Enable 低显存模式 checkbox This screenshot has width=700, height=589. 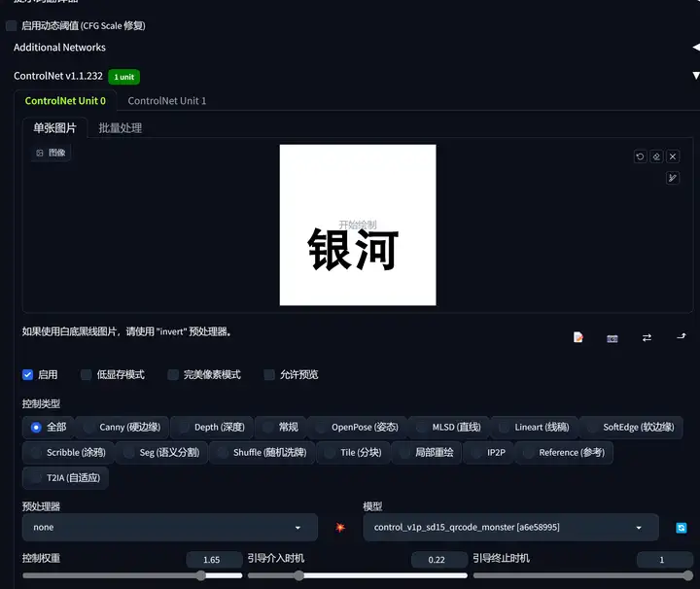click(87, 375)
